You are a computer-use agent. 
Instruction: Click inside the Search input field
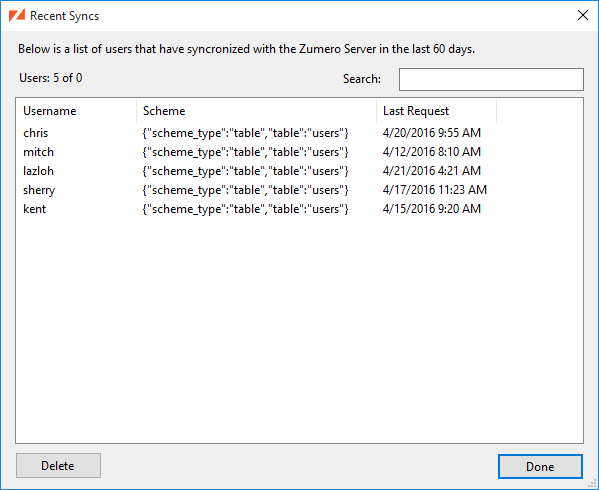491,79
